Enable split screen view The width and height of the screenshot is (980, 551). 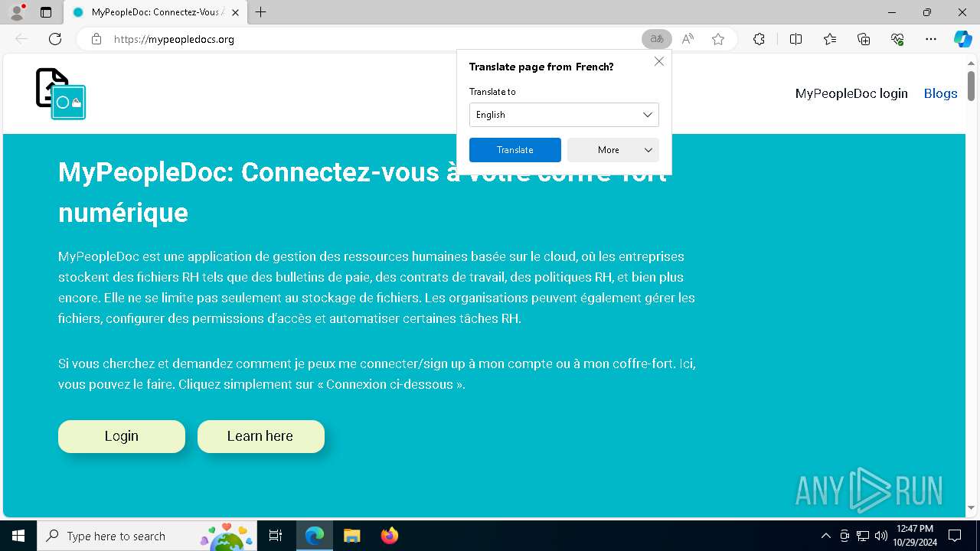tap(795, 39)
